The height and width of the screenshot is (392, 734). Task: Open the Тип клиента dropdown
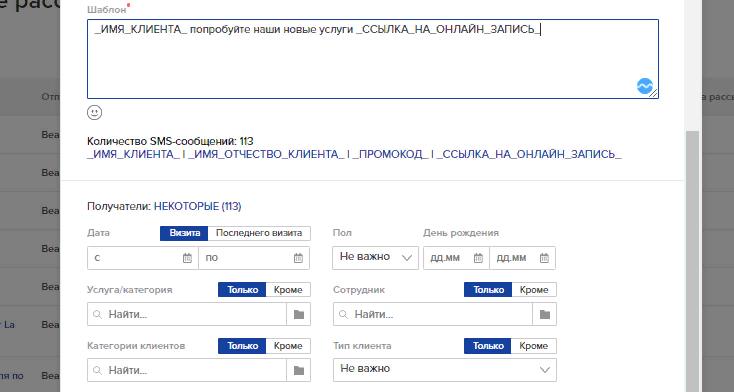point(445,370)
